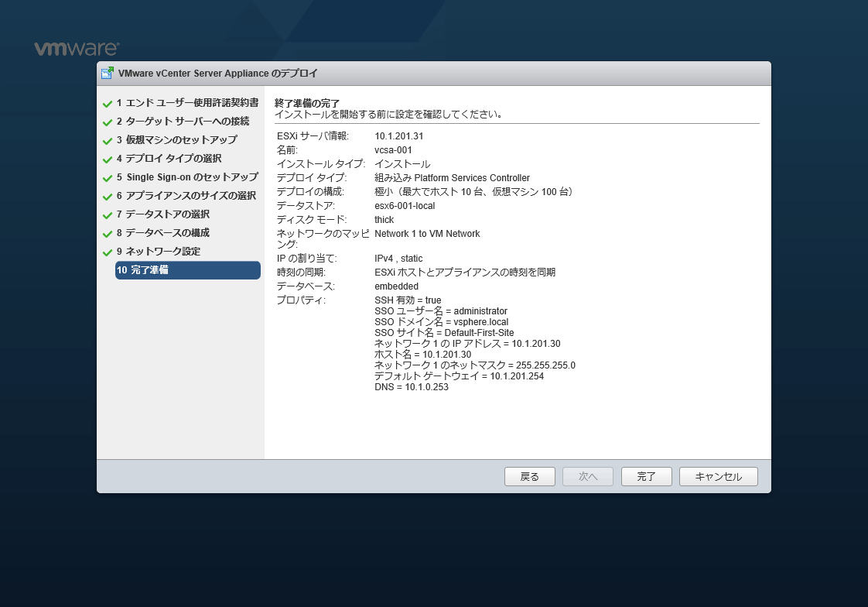Click the green checkmark beside step 3
Viewport: 868px width, 607px height.
tap(108, 141)
